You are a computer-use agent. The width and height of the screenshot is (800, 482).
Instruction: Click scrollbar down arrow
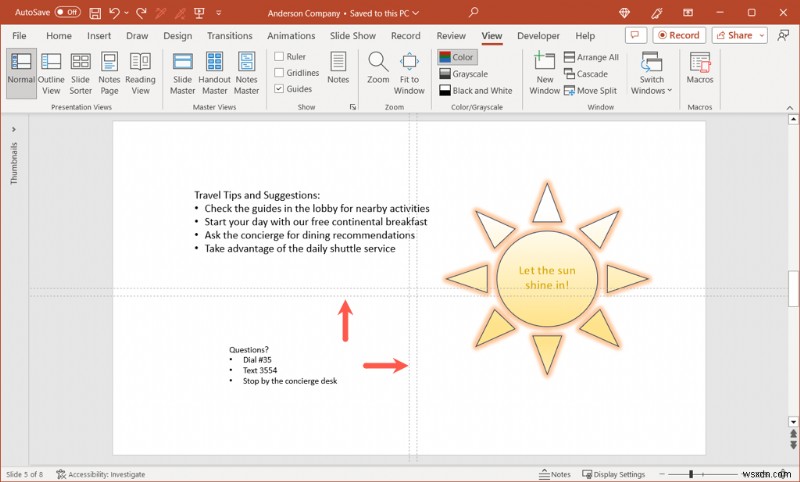793,422
